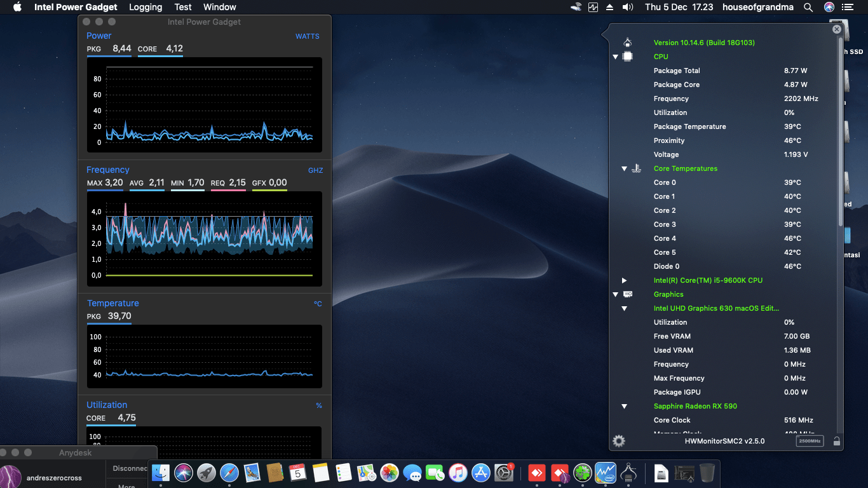Screen dimensions: 868x488
Task: Open the Logging menu
Action: point(146,7)
